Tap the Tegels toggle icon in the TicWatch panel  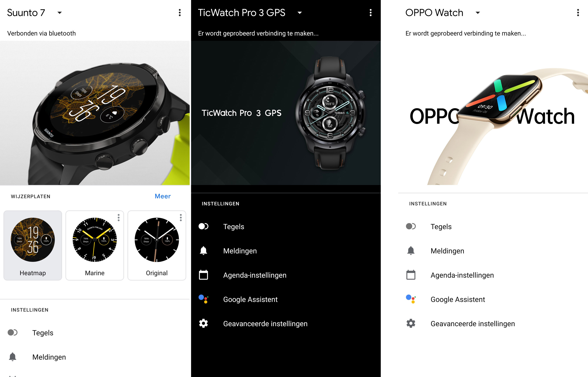[203, 226]
